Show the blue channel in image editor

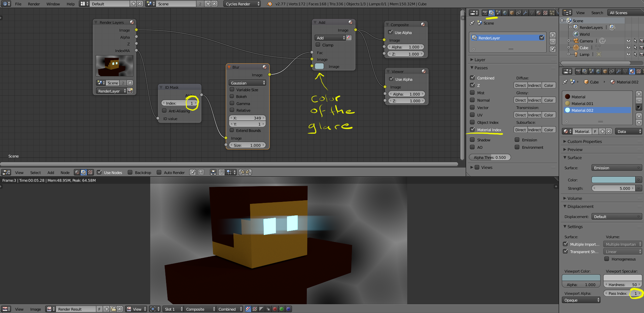288,309
